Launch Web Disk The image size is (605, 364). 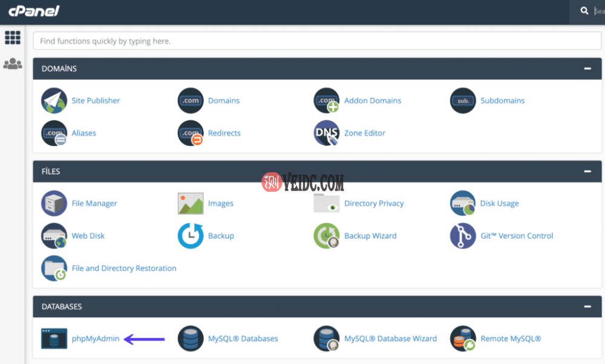tap(88, 236)
